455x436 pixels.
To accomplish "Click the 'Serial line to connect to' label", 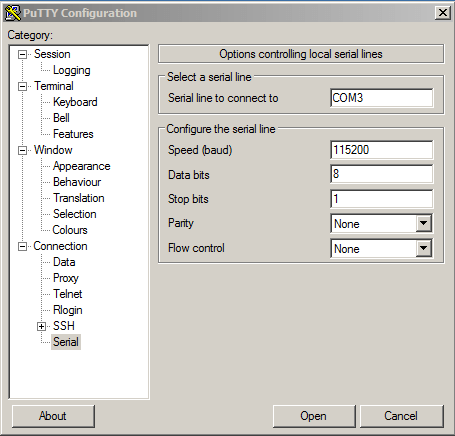I will (223, 98).
